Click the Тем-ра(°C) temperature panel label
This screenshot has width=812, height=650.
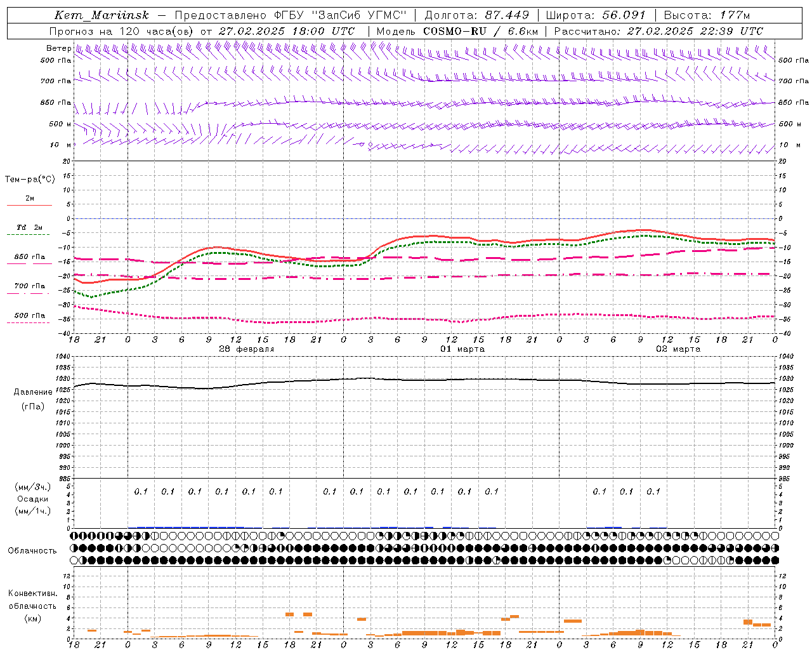pyautogui.click(x=30, y=180)
